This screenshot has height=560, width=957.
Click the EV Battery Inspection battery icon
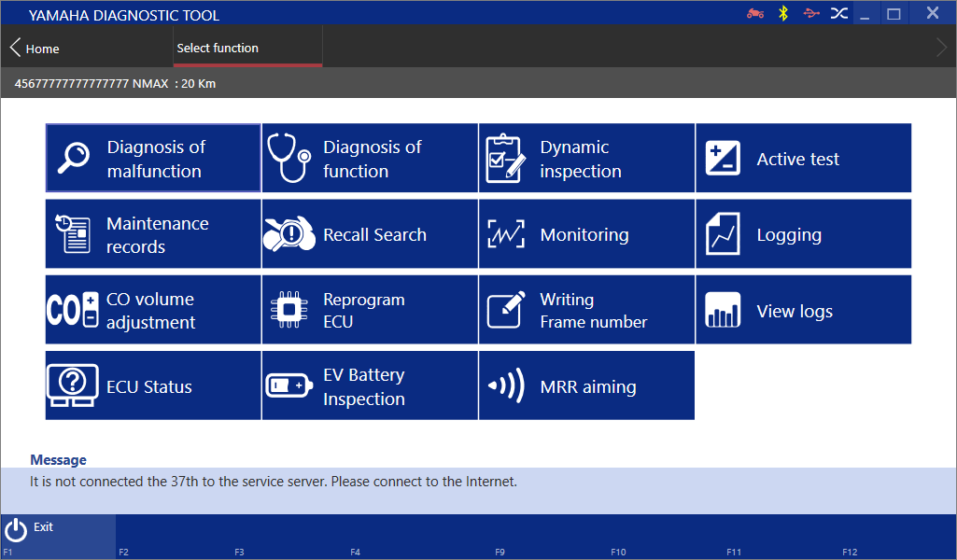289,385
